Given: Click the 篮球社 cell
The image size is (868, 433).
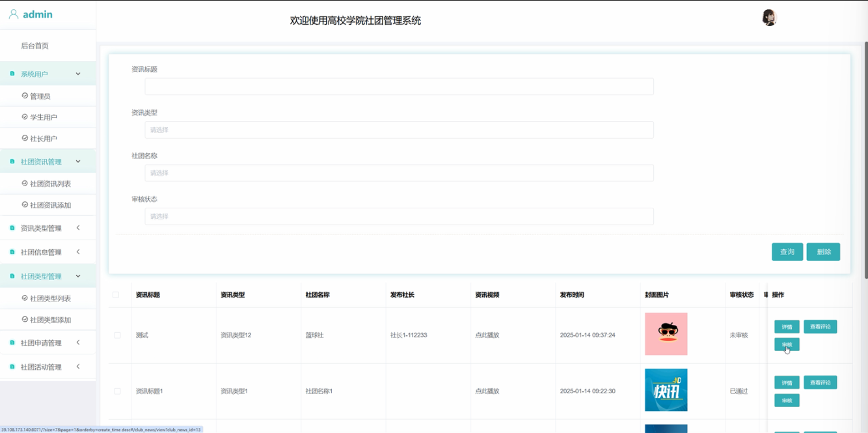Looking at the screenshot, I should (314, 335).
